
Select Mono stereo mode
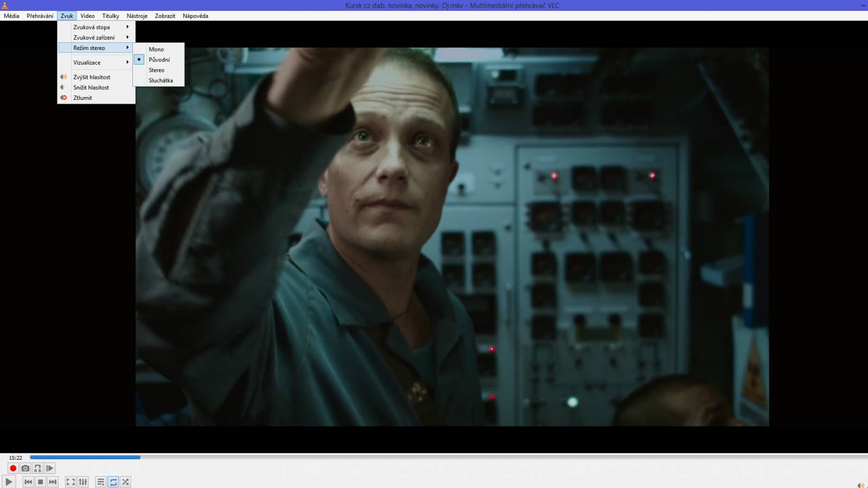point(158,49)
